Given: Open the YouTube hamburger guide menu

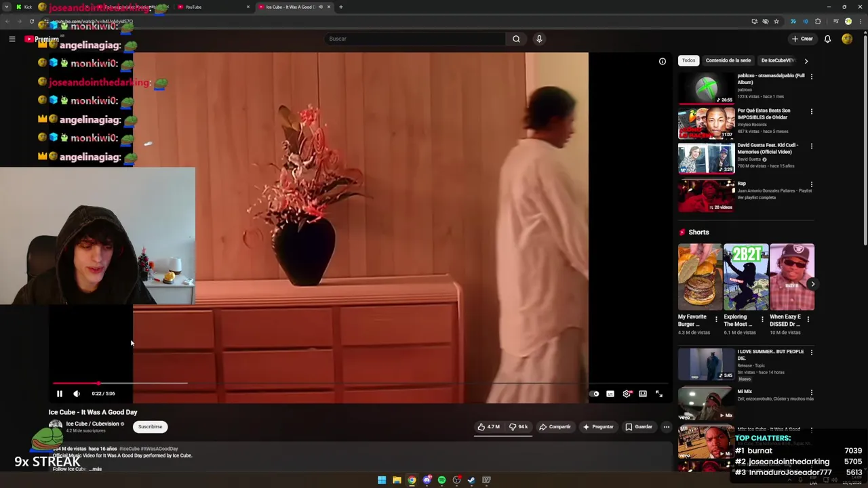Looking at the screenshot, I should coord(12,39).
